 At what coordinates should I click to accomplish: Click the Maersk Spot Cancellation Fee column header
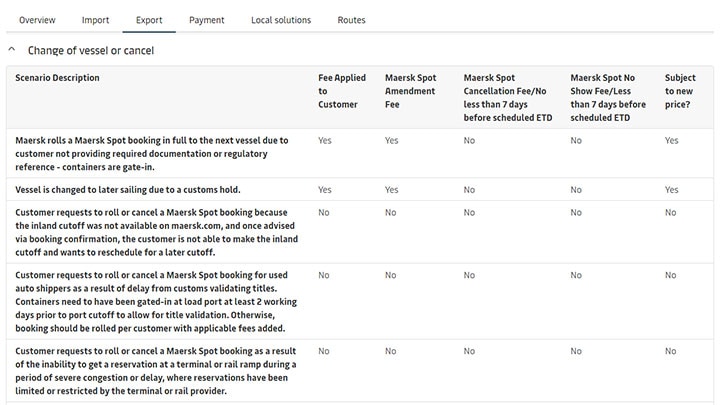tap(508, 97)
